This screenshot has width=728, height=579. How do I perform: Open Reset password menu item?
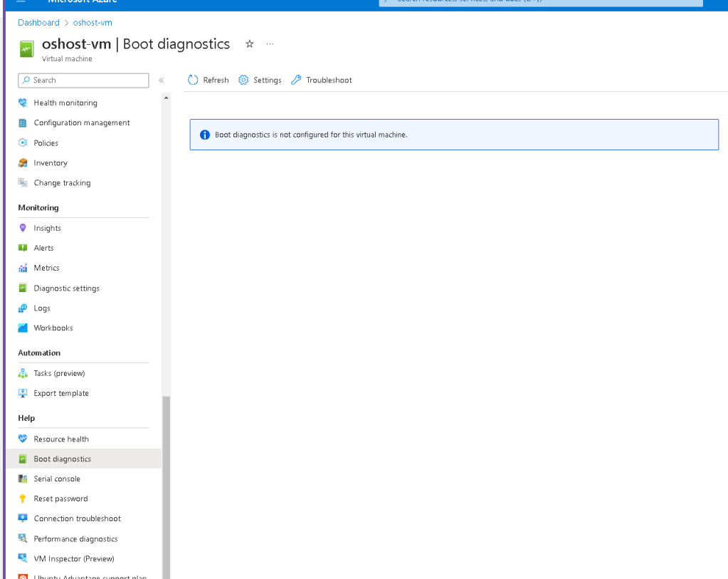(60, 499)
